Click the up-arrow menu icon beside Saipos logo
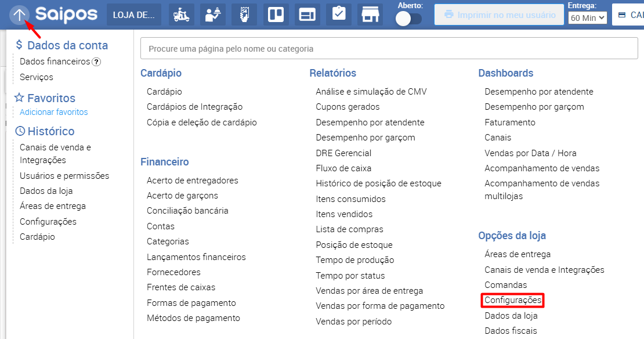 click(19, 15)
